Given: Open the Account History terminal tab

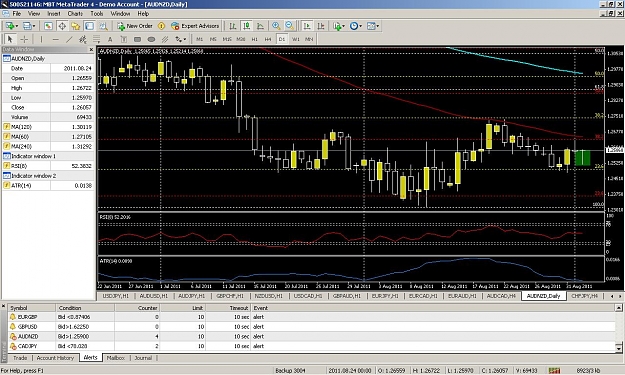Looking at the screenshot, I should (x=55, y=358).
